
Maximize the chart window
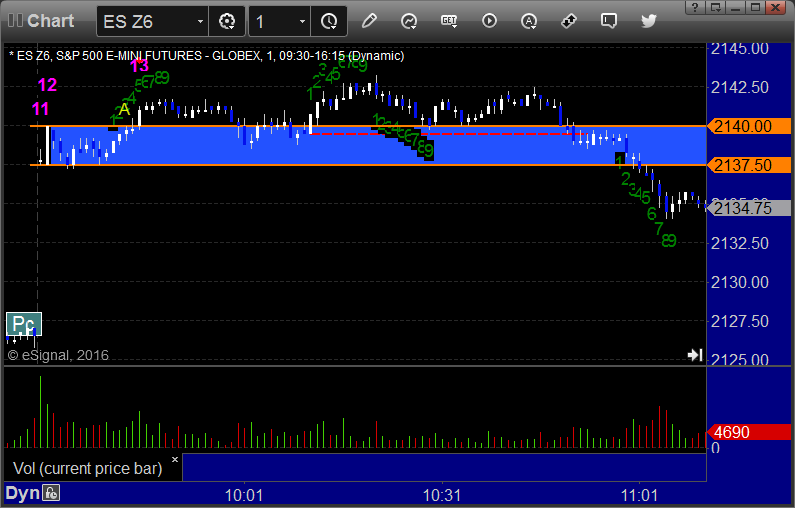755,7
